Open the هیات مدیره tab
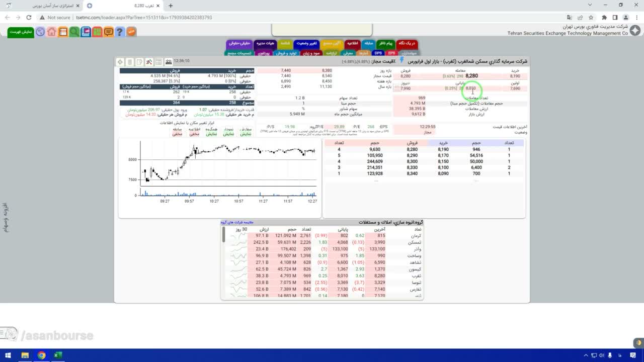 pos(265,43)
